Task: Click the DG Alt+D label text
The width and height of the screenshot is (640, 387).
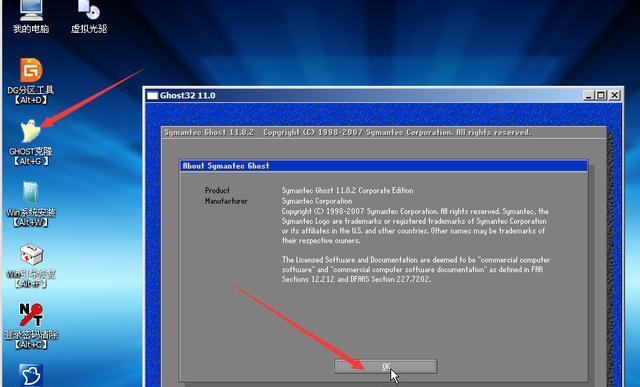Action: pos(31,95)
